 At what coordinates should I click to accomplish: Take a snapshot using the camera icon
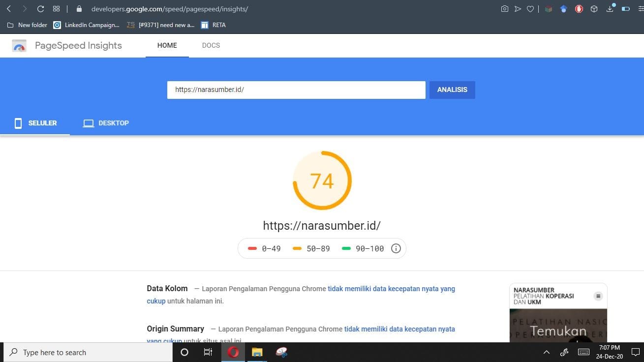click(505, 8)
